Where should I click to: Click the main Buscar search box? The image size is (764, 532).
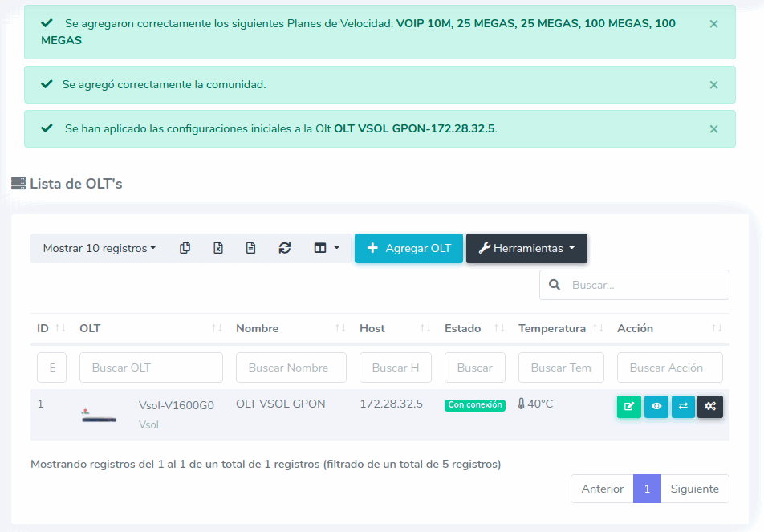pyautogui.click(x=644, y=285)
